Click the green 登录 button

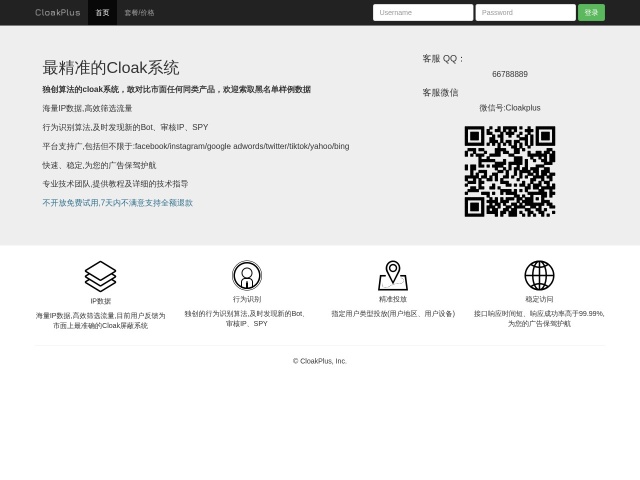(591, 13)
